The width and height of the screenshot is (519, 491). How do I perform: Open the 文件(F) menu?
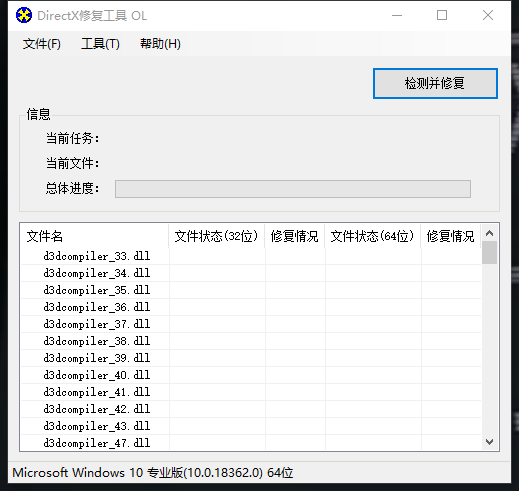tap(42, 44)
